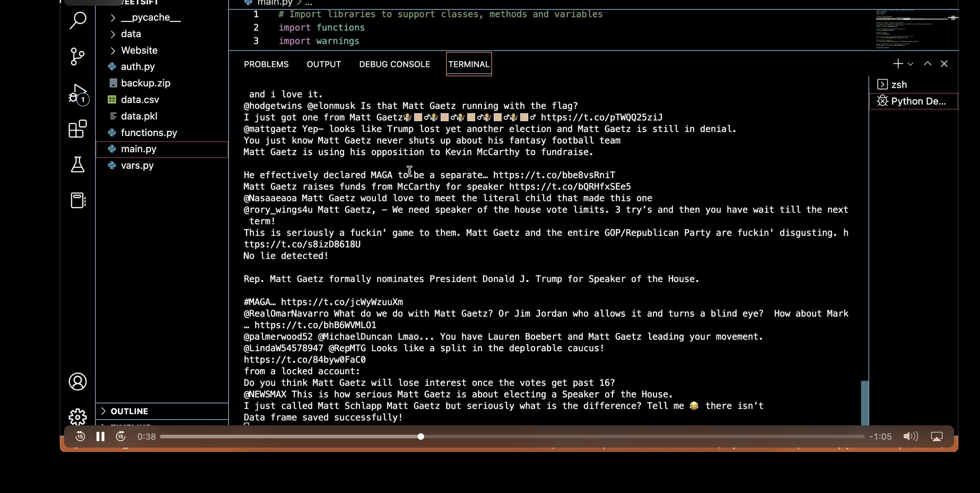
Task: Open AirPlay output options
Action: click(936, 437)
